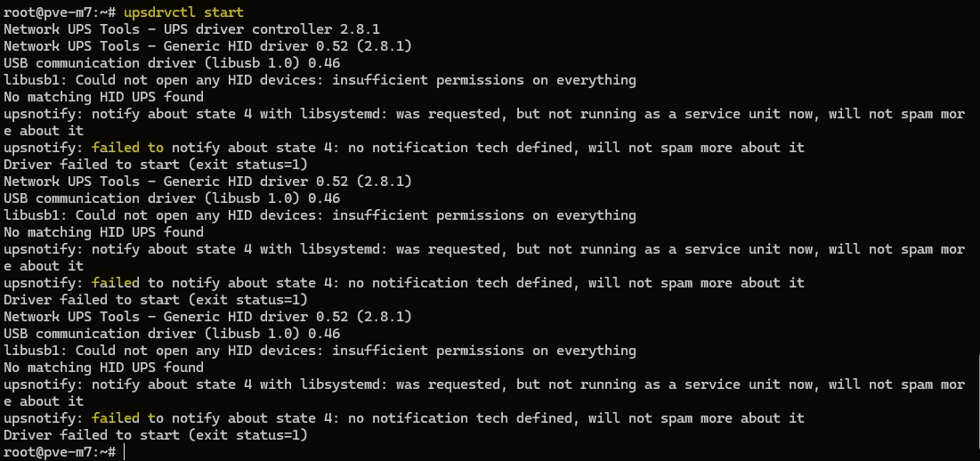
Task: Select the first highlighted "failed to" text
Action: coord(127,148)
